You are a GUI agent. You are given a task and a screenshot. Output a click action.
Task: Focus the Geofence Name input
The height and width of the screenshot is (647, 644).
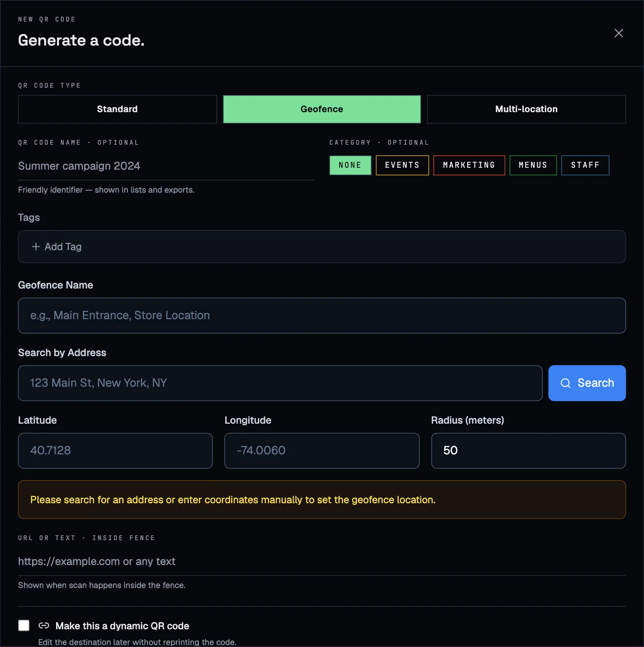(x=322, y=316)
